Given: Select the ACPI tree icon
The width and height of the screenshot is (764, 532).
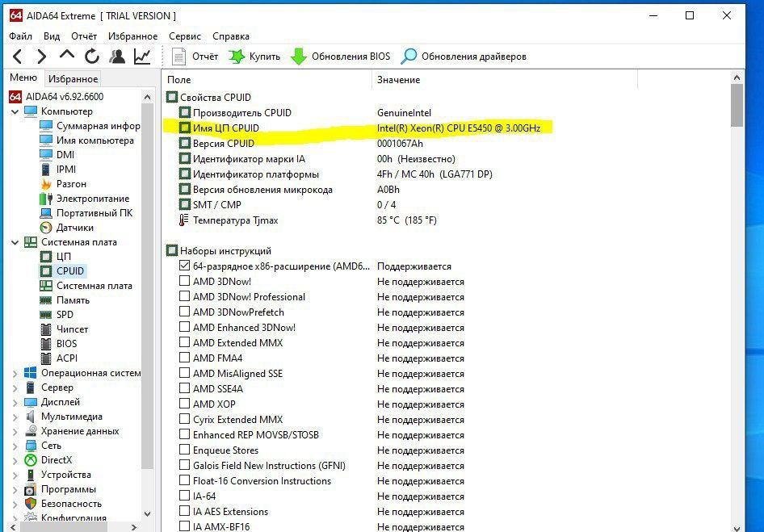Looking at the screenshot, I should [46, 358].
